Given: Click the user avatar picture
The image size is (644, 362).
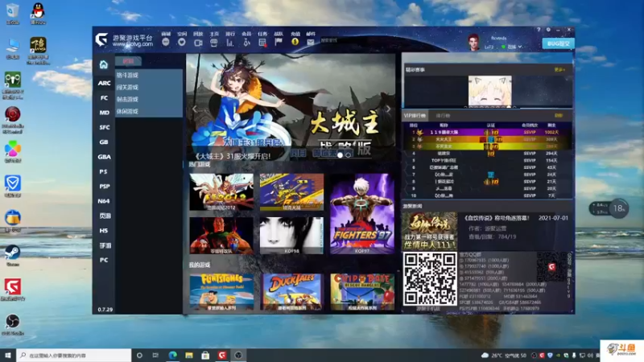Looking at the screenshot, I should point(474,43).
